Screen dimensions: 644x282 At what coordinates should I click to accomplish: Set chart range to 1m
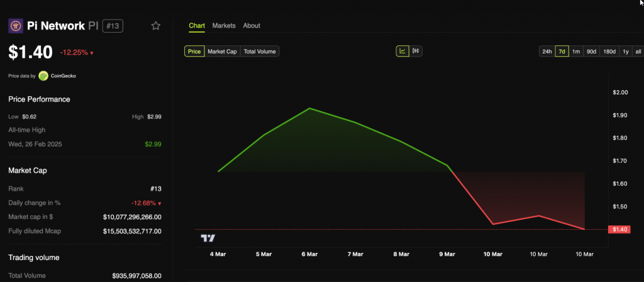pos(576,52)
